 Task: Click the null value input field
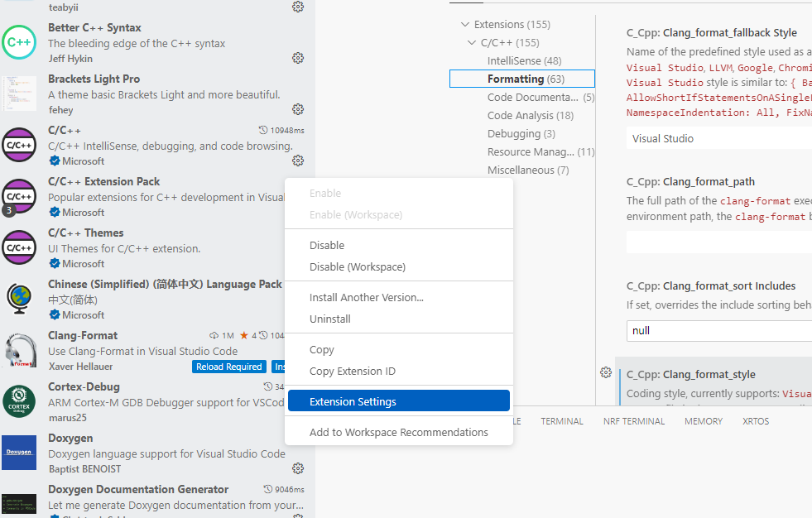click(718, 330)
